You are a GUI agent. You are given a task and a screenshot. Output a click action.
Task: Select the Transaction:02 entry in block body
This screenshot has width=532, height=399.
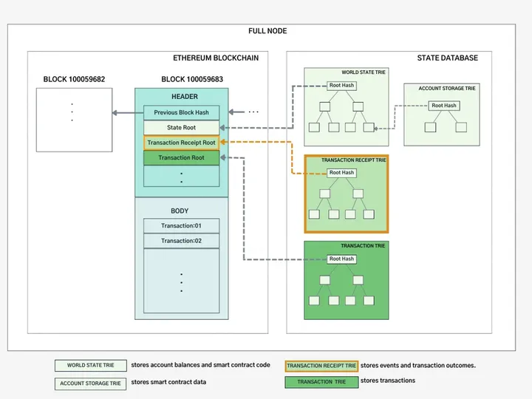181,241
